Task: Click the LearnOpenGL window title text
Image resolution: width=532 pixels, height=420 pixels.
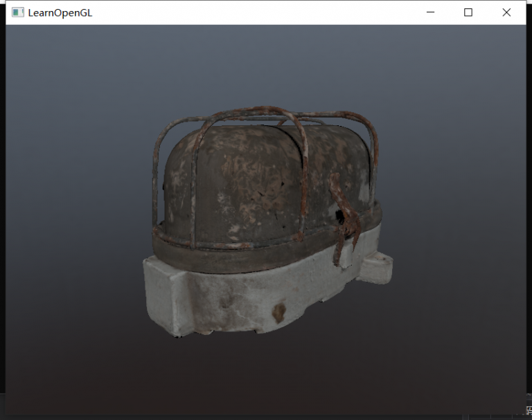Action: click(x=60, y=12)
